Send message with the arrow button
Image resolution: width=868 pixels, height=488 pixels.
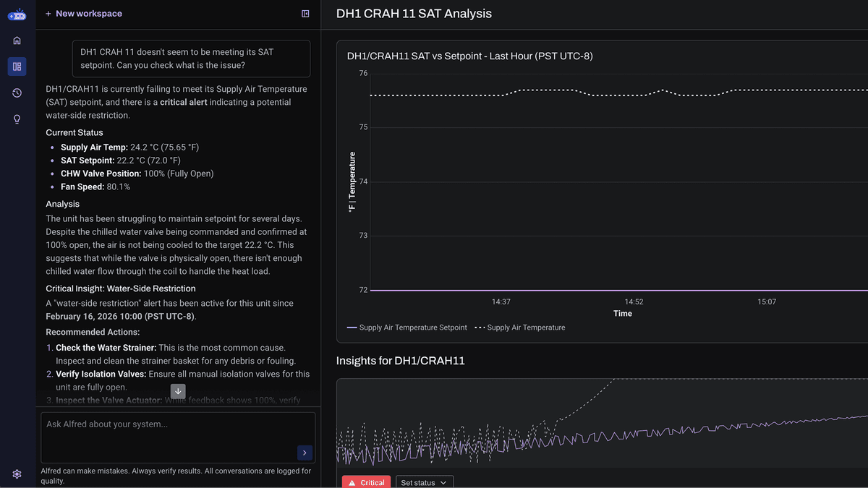pos(305,453)
